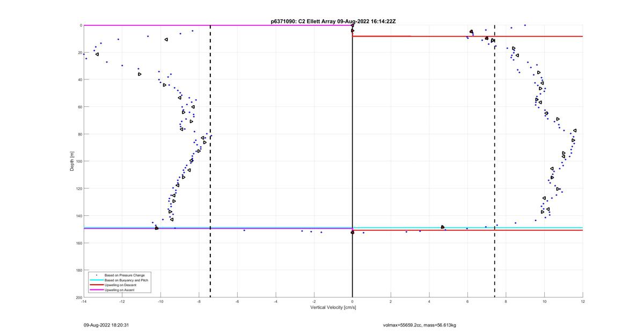Click x-axis tick label -4

pyautogui.click(x=275, y=301)
